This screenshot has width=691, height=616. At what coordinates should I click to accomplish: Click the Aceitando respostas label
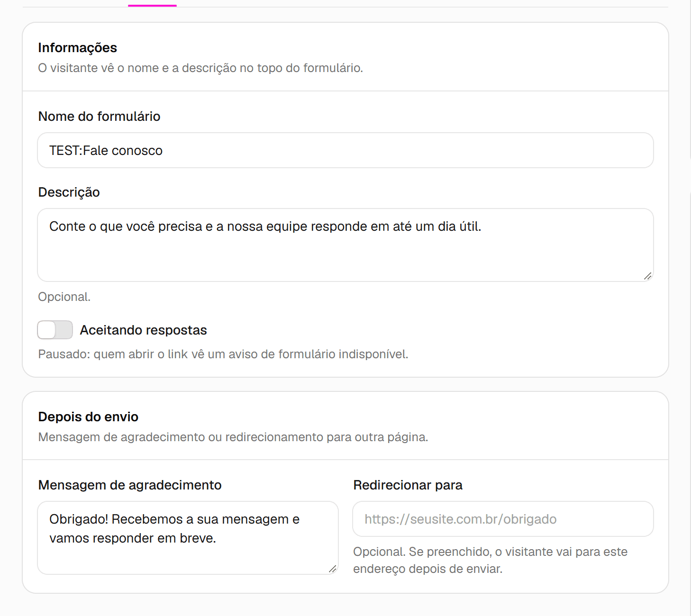click(x=143, y=330)
